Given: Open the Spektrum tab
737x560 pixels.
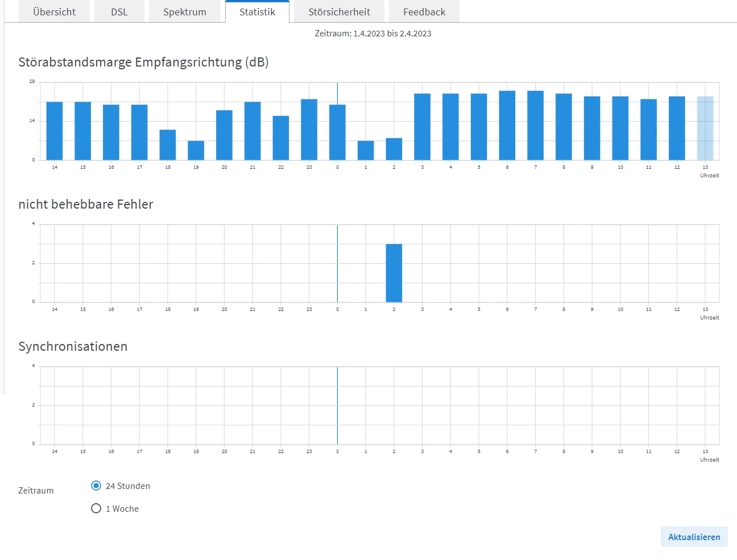Looking at the screenshot, I should click(x=185, y=12).
